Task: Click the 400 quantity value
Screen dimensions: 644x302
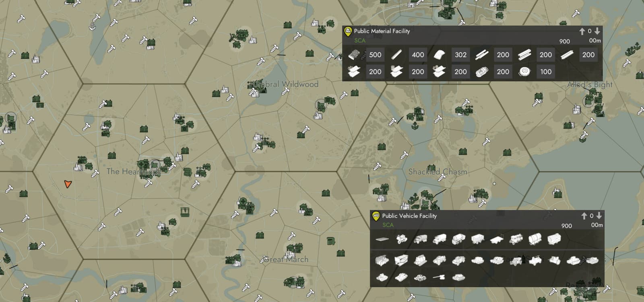Action: 418,55
